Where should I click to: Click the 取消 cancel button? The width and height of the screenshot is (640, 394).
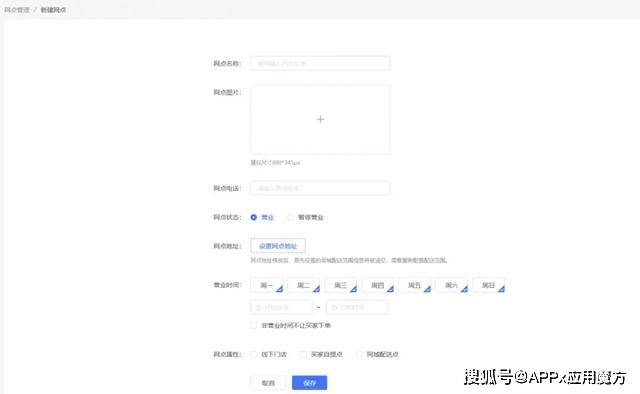268,383
